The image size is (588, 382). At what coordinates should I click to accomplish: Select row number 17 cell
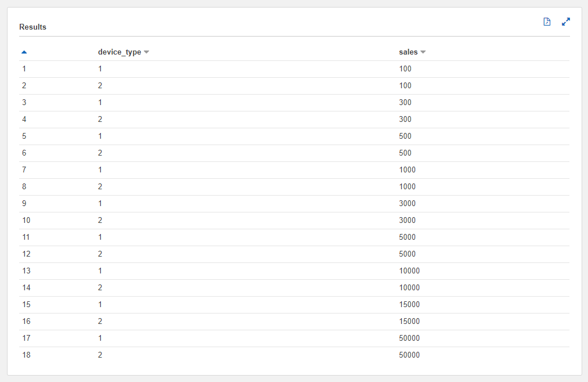(x=26, y=338)
